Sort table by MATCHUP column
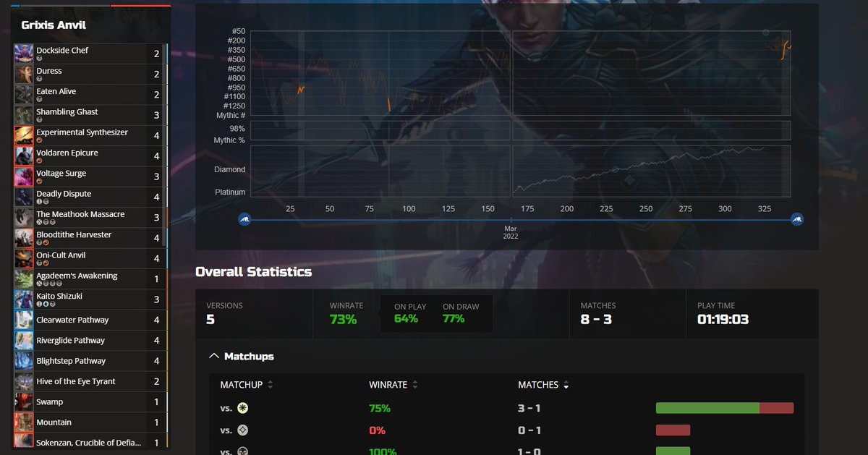Image resolution: width=868 pixels, height=455 pixels. [x=247, y=385]
